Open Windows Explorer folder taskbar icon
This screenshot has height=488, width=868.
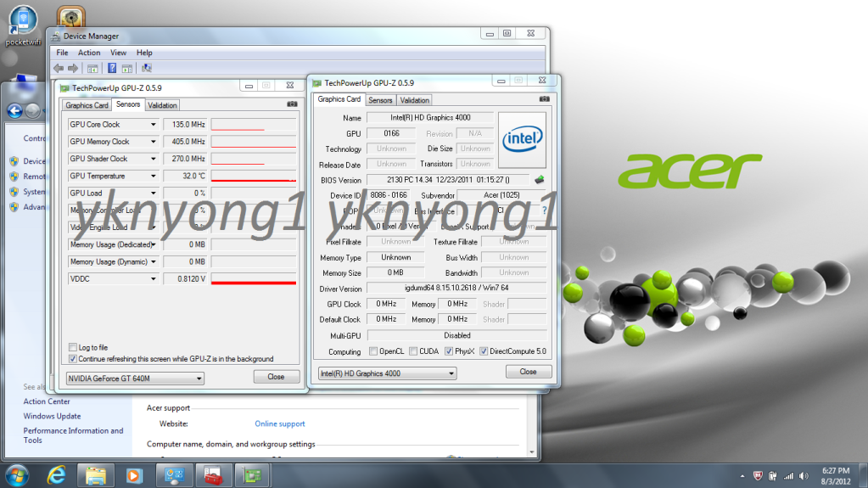(95, 475)
